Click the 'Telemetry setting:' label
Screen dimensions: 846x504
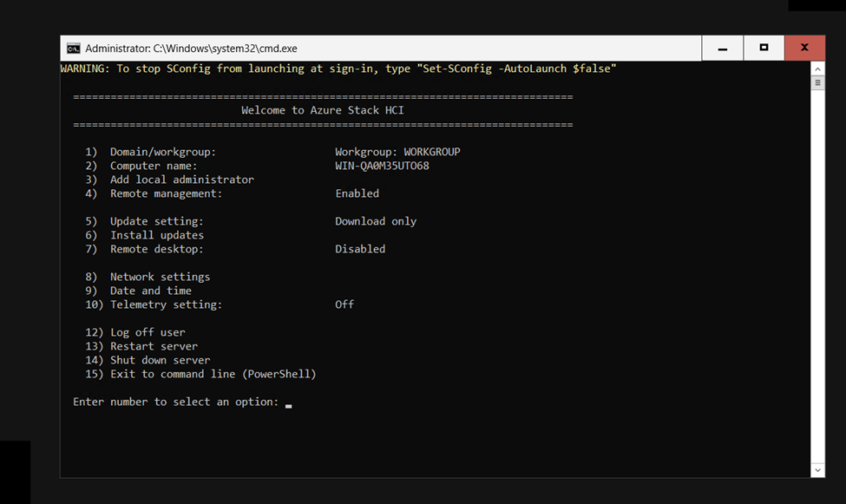167,304
